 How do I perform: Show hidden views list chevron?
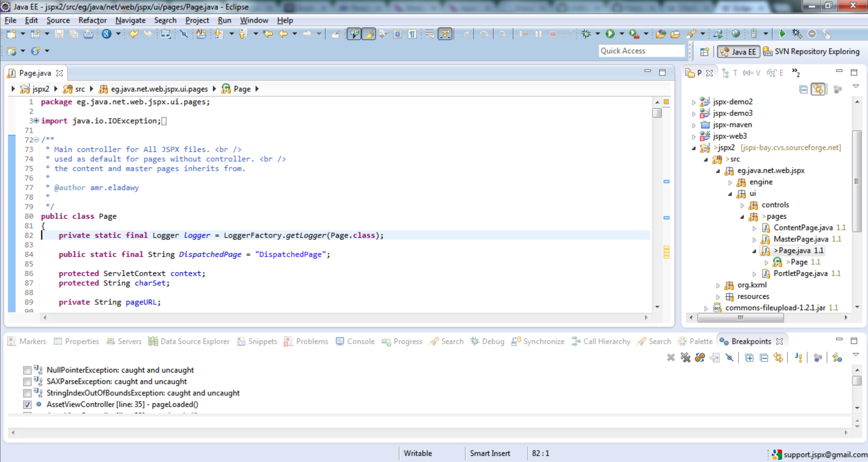coord(795,72)
